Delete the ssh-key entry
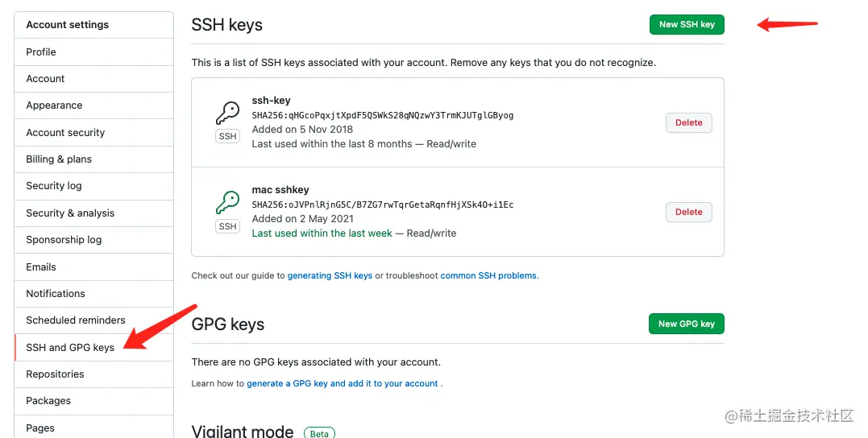This screenshot has height=438, width=868. coord(688,122)
